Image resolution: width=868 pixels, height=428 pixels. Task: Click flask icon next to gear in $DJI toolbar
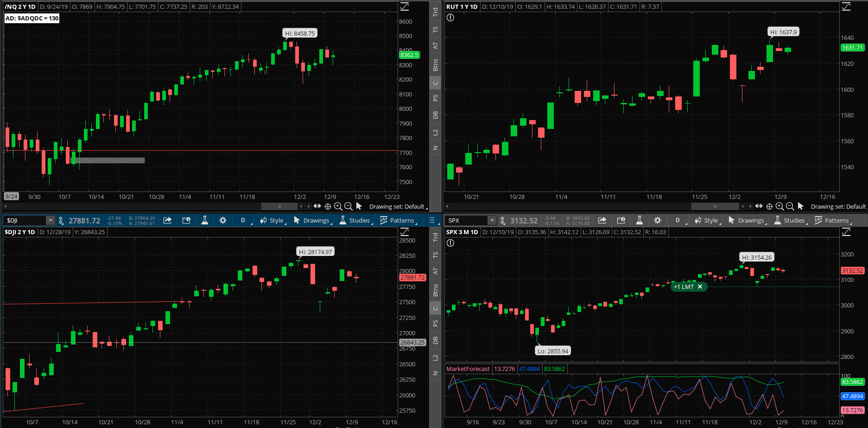204,220
